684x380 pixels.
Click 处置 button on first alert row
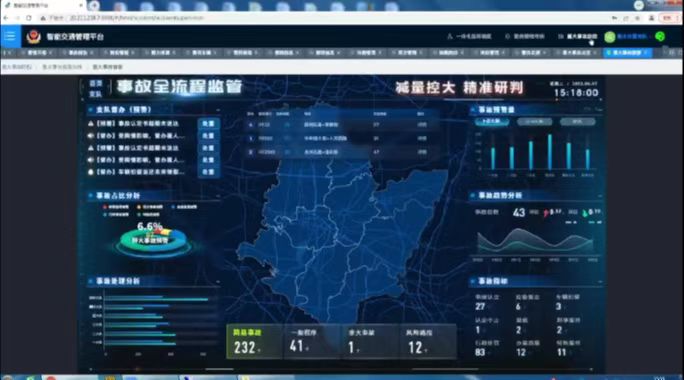(x=208, y=124)
